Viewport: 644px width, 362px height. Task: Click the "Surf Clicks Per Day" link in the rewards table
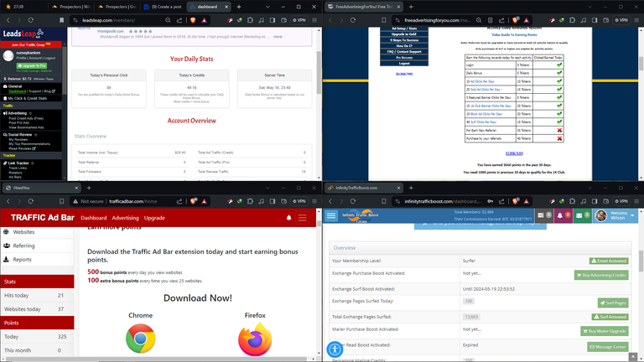click(483, 122)
